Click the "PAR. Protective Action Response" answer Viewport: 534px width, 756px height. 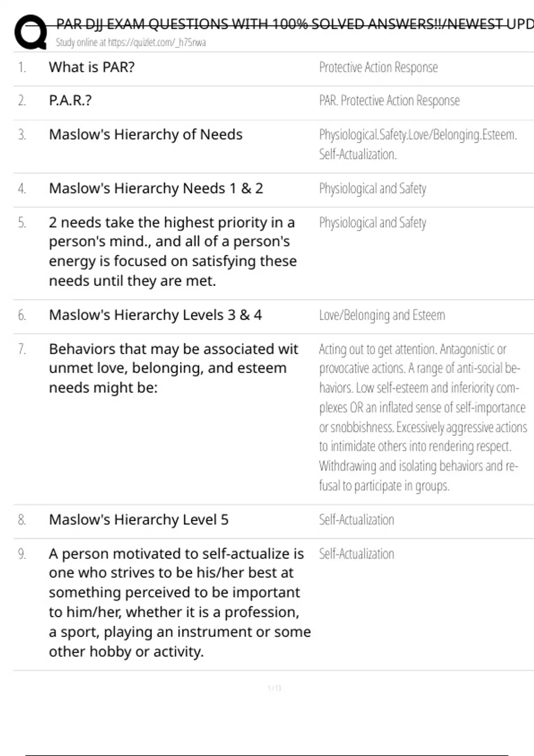pos(389,101)
